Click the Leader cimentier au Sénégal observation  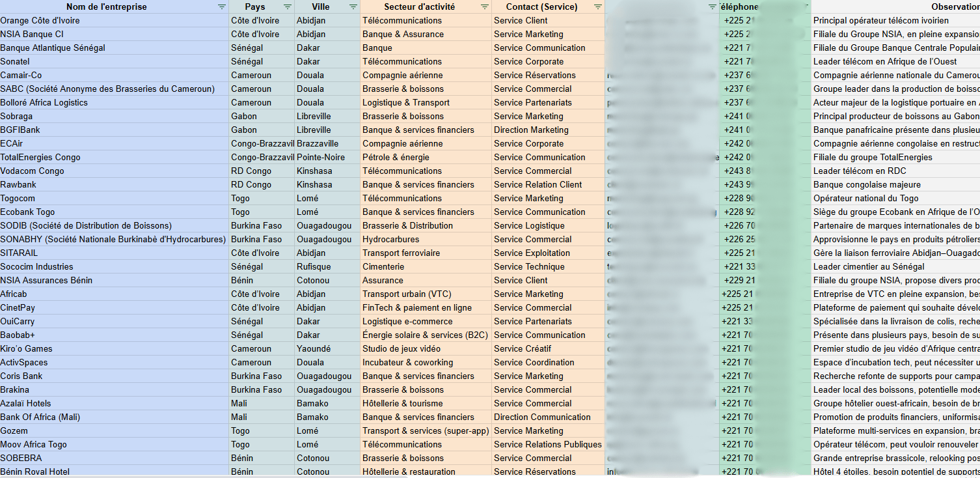pos(869,266)
